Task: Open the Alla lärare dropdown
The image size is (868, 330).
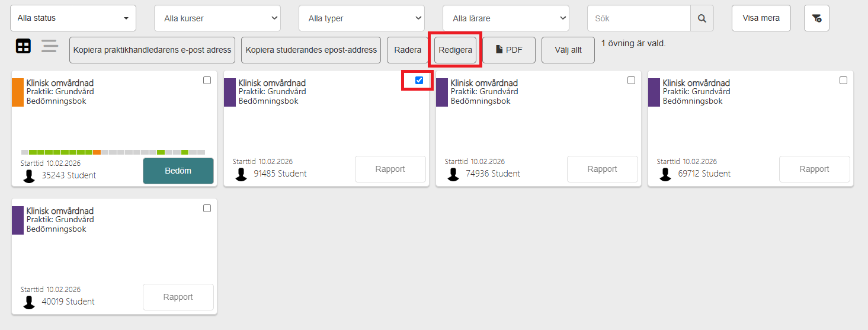Action: tap(506, 18)
